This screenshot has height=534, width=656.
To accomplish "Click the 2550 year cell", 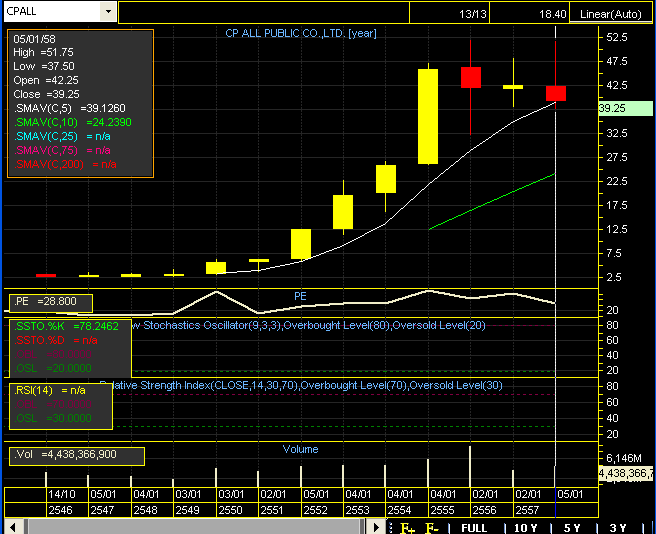I will (237, 510).
